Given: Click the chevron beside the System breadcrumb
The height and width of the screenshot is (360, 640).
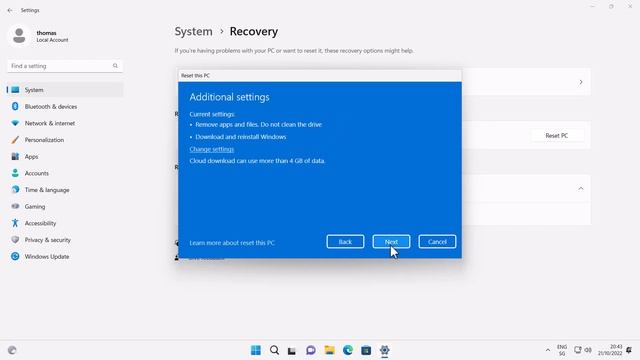Looking at the screenshot, I should pos(221,31).
